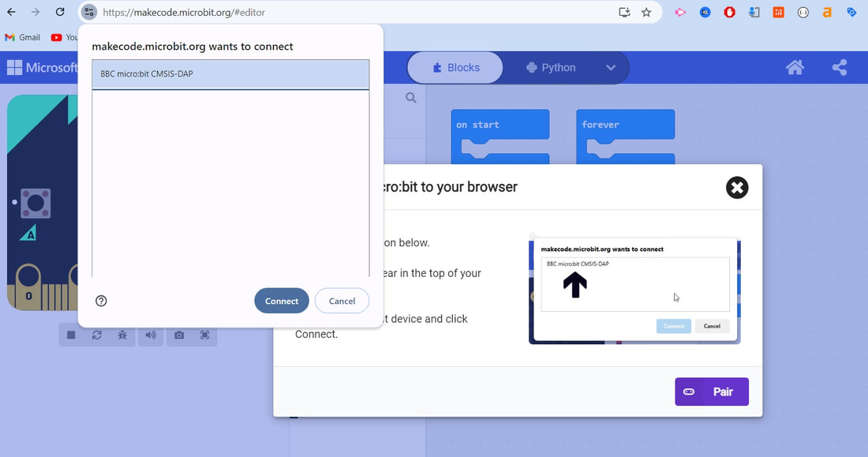Click the purple Pair button
The image size is (868, 457).
(711, 391)
